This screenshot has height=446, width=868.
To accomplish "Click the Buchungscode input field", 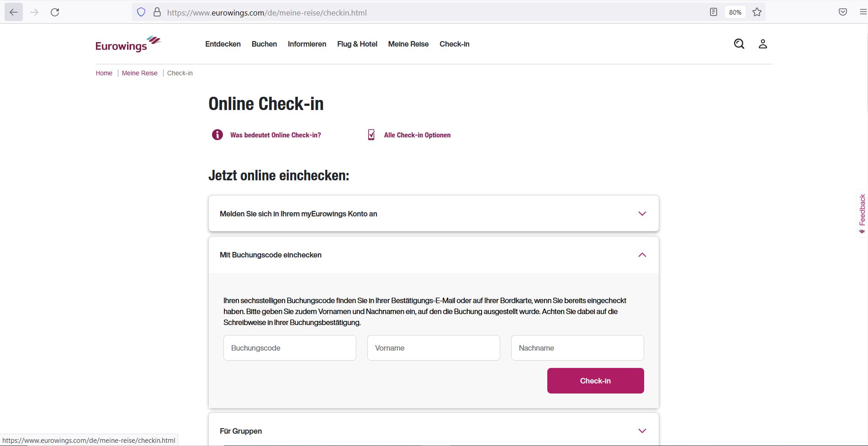I will tap(290, 348).
